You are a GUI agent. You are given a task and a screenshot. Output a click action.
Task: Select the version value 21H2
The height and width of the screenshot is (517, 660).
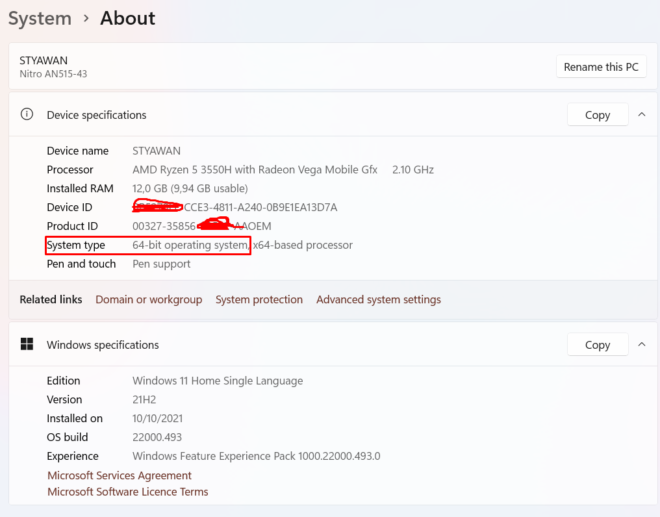(144, 400)
